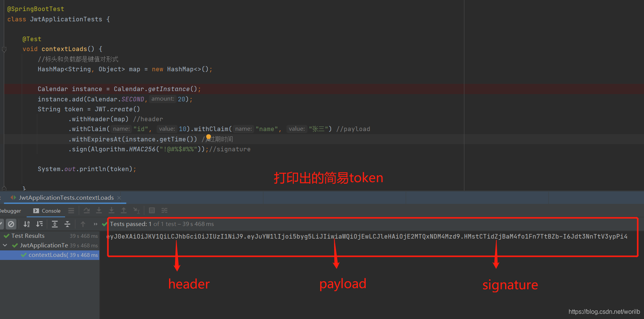Click JWT.create() call in code
This screenshot has width=644, height=319.
117,109
